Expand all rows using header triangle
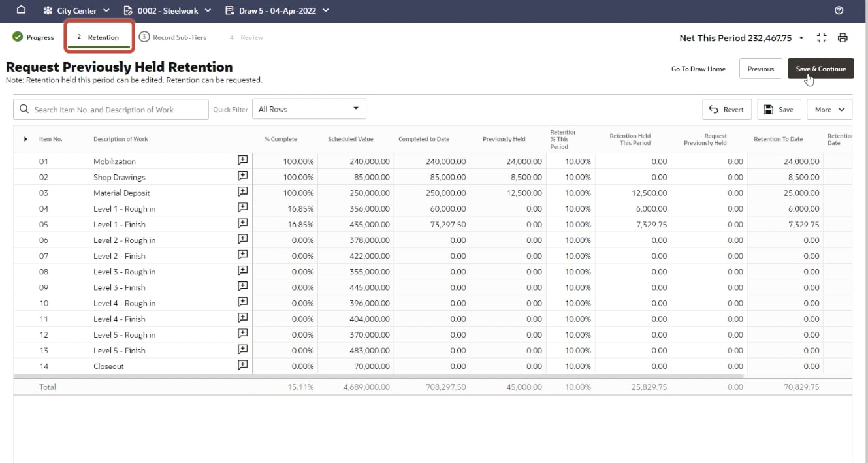This screenshot has height=463, width=868. [x=25, y=139]
